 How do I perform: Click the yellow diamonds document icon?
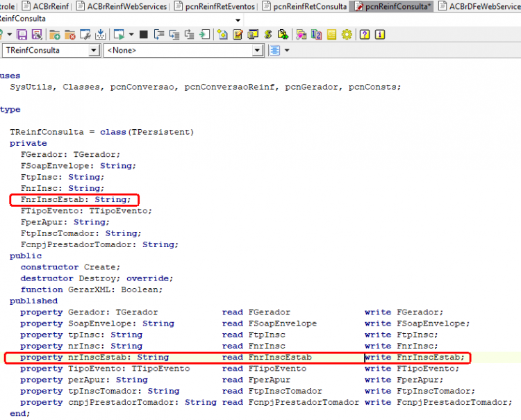pyautogui.click(x=222, y=35)
